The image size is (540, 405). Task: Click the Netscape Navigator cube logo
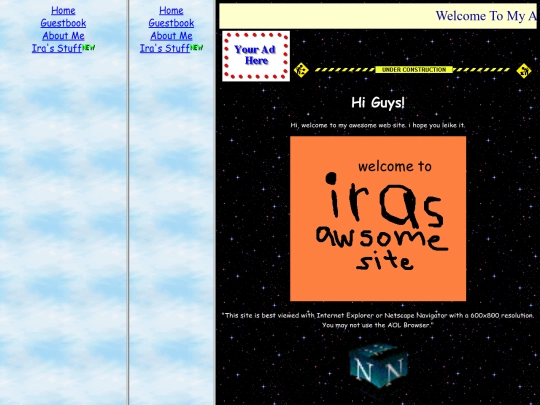pos(378,366)
